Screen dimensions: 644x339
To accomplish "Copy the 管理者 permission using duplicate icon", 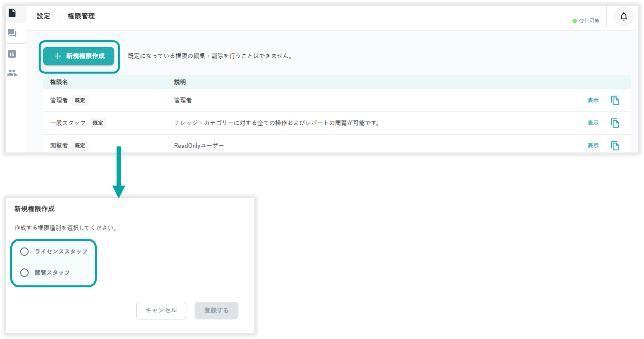I will 615,100.
